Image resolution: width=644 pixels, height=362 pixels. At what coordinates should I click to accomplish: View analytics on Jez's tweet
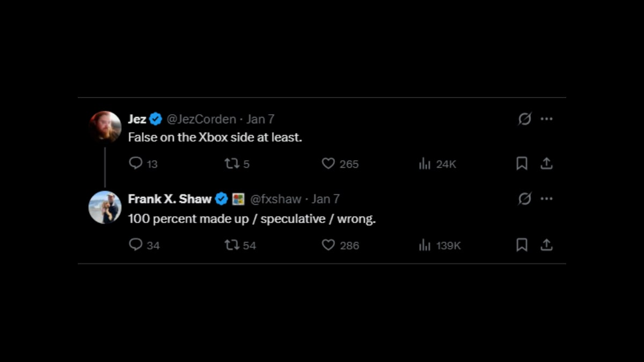(425, 164)
